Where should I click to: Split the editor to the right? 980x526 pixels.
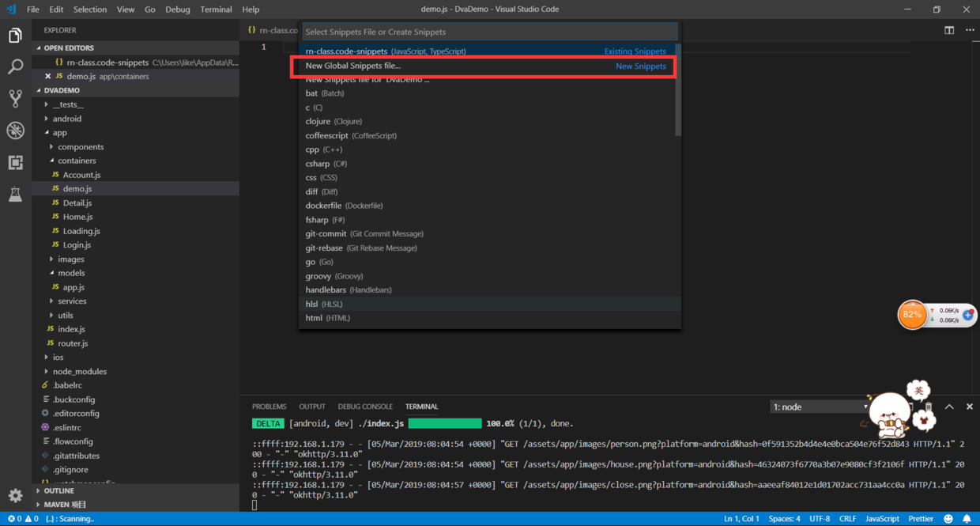tap(949, 30)
